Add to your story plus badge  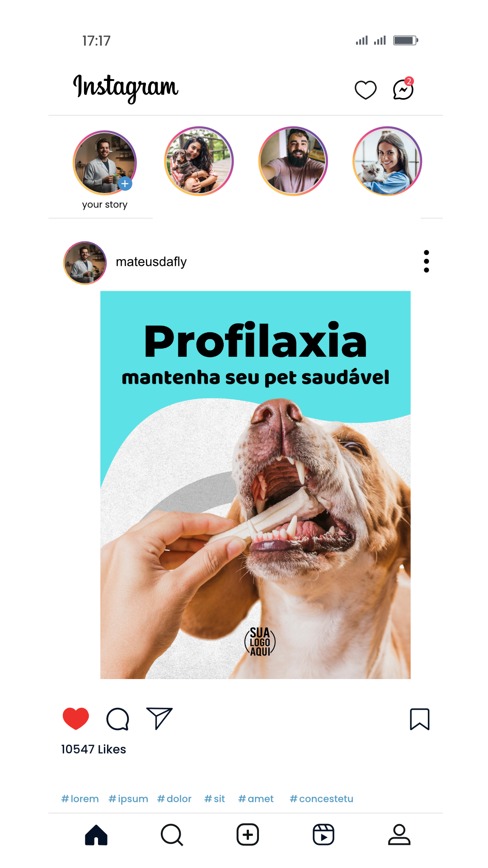pyautogui.click(x=125, y=184)
